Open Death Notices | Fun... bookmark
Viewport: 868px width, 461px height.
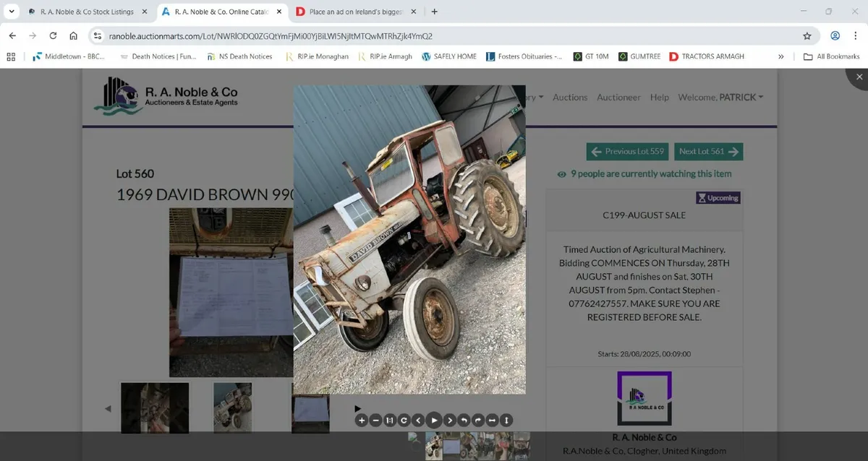(158, 56)
